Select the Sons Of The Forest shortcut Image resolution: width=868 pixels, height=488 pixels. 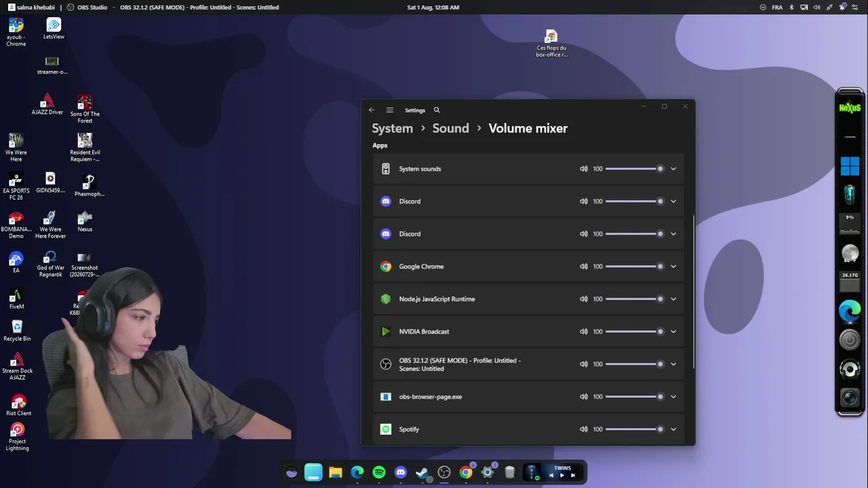click(x=85, y=108)
